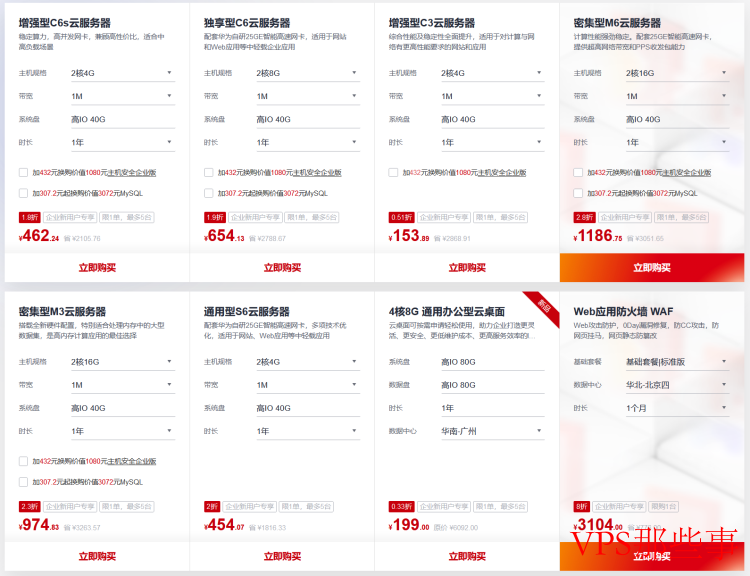Viewport: 750px width, 576px height.
Task: Expand 时长 dropdown for 独享型C6 server
Action: [x=308, y=143]
